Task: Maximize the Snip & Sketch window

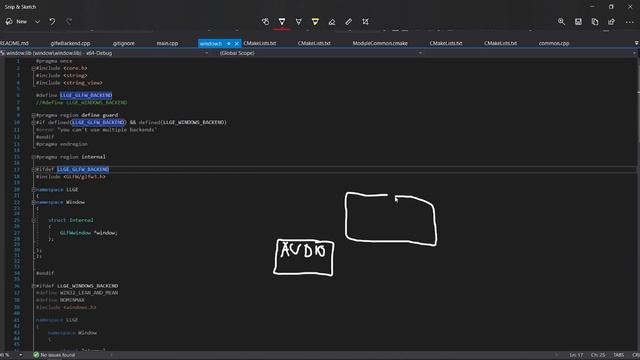Action: pyautogui.click(x=611, y=7)
